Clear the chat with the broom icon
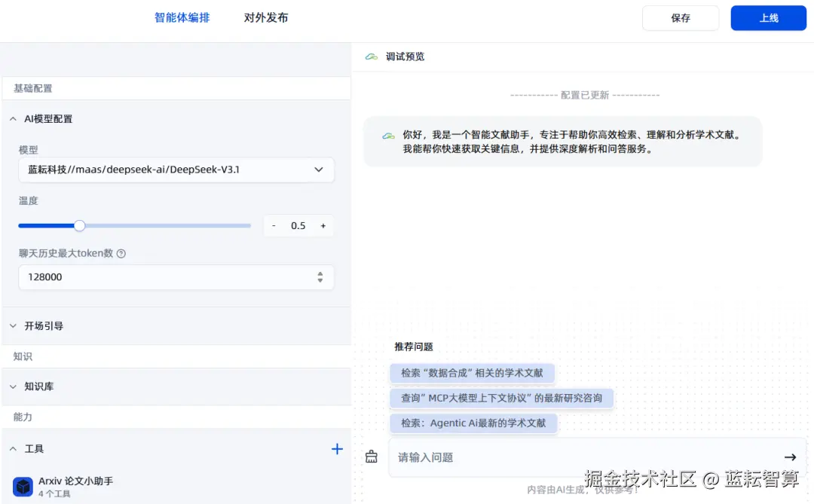Screen dimensions: 814x504 click(371, 457)
